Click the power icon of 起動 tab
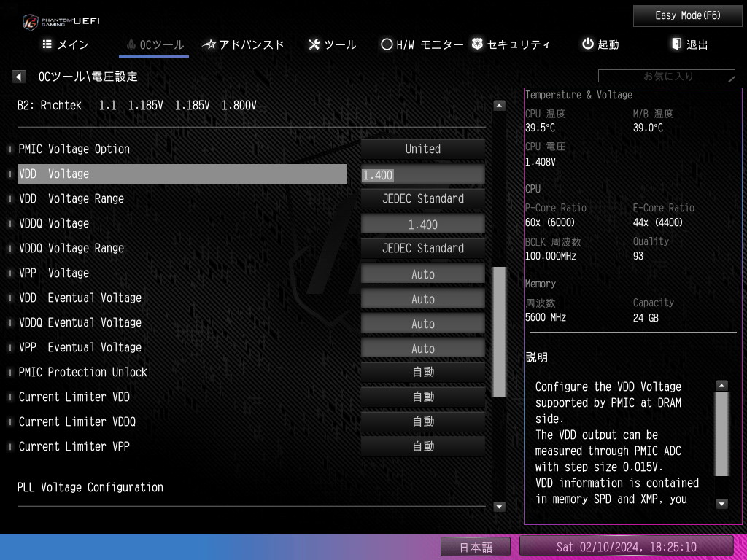747x560 pixels. coord(588,44)
